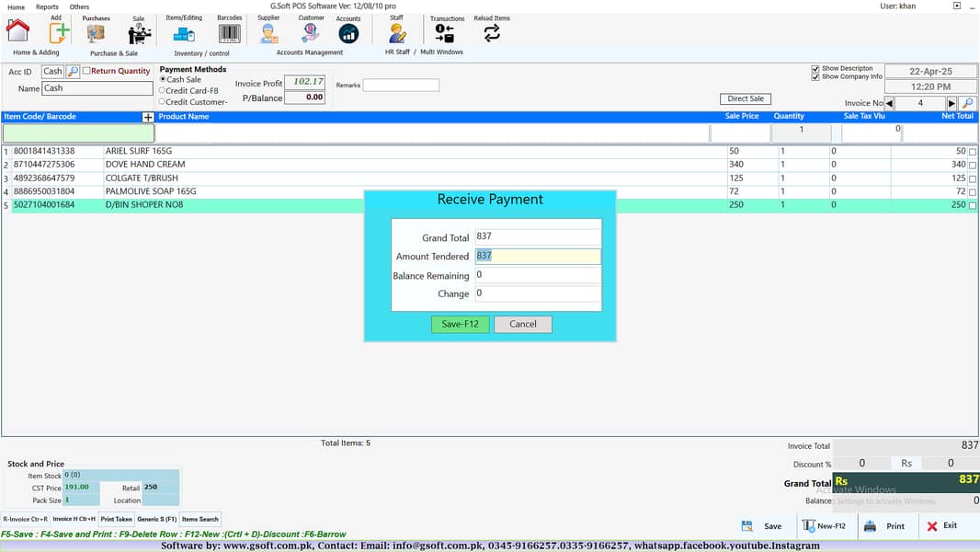Screen dimensions: 980x552
Task: Click the green Item Code/Barcode input box
Action: tap(79, 132)
